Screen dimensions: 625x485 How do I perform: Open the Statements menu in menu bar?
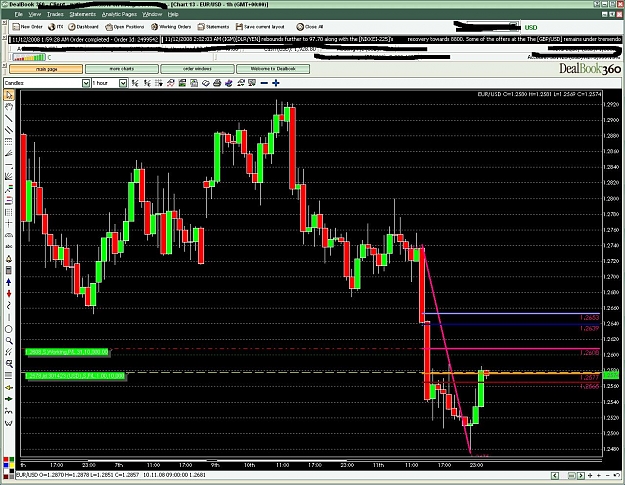[83, 14]
